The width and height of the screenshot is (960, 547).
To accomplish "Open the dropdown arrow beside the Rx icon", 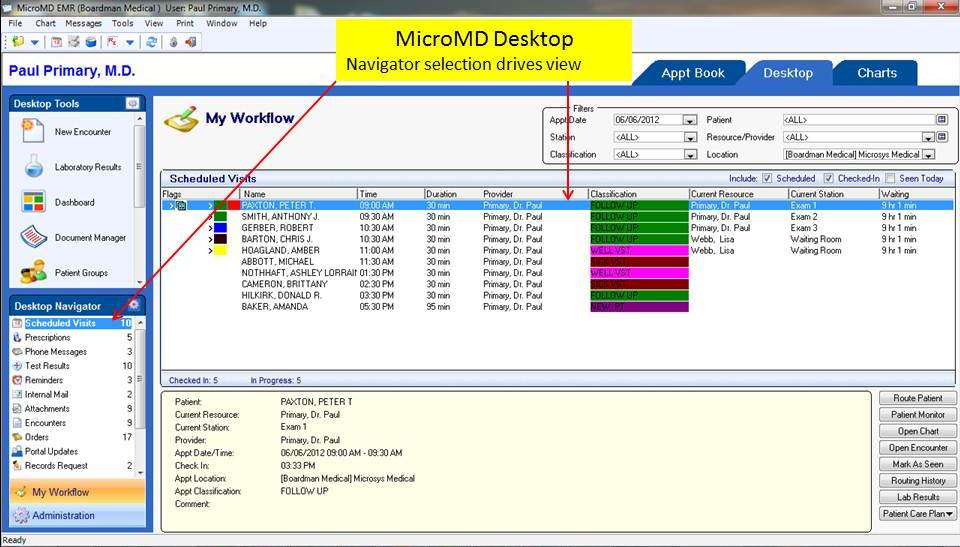I will pyautogui.click(x=130, y=42).
